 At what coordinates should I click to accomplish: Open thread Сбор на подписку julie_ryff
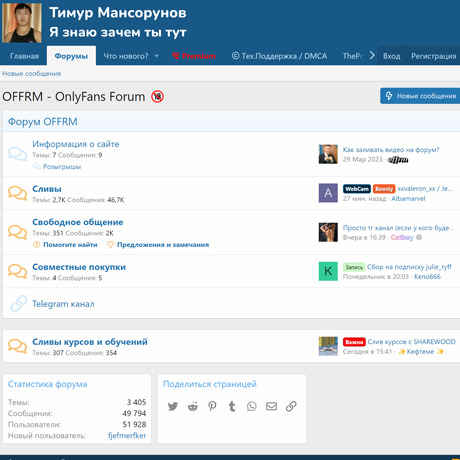click(409, 267)
